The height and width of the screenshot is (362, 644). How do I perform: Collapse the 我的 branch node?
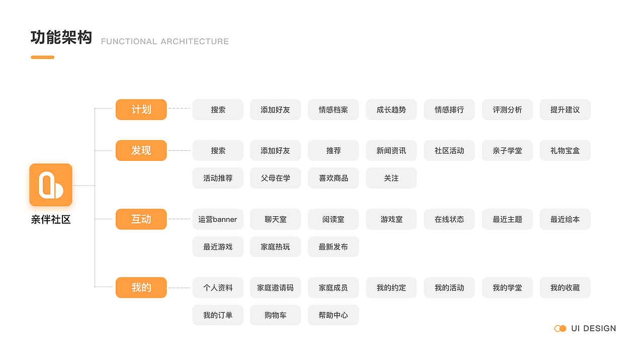(x=141, y=288)
